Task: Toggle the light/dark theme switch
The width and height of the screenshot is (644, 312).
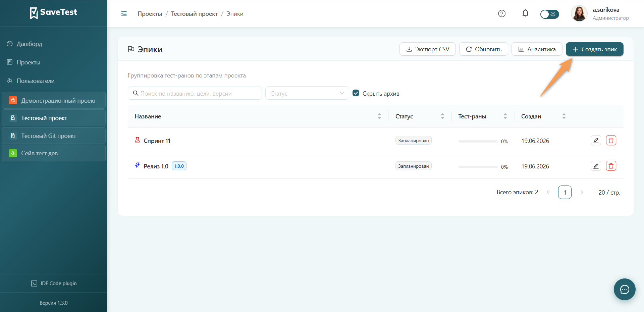Action: tap(549, 14)
